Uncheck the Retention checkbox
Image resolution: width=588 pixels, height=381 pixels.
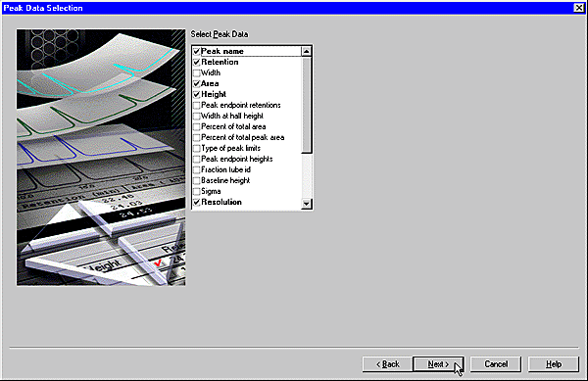point(197,62)
